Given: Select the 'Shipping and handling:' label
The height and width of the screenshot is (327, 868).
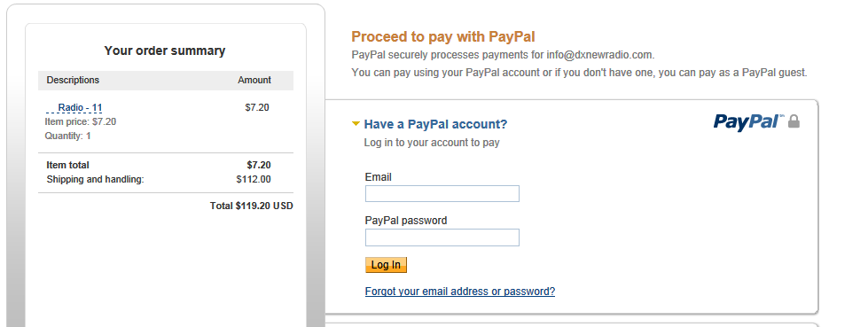Looking at the screenshot, I should (x=95, y=179).
